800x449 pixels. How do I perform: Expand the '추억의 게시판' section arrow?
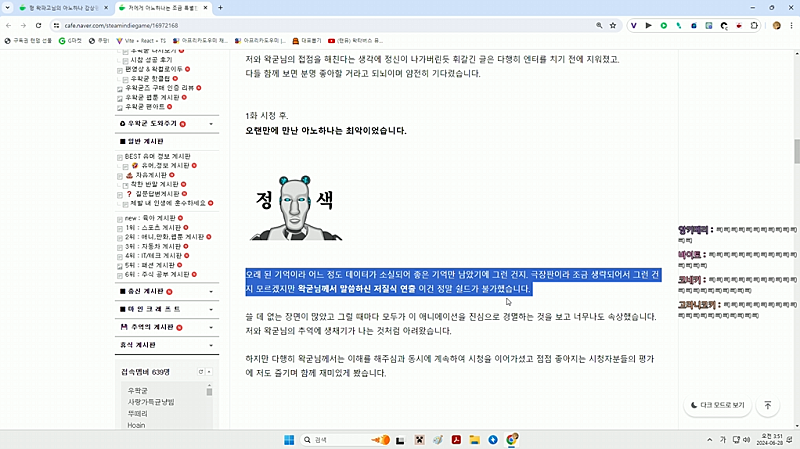(x=211, y=327)
